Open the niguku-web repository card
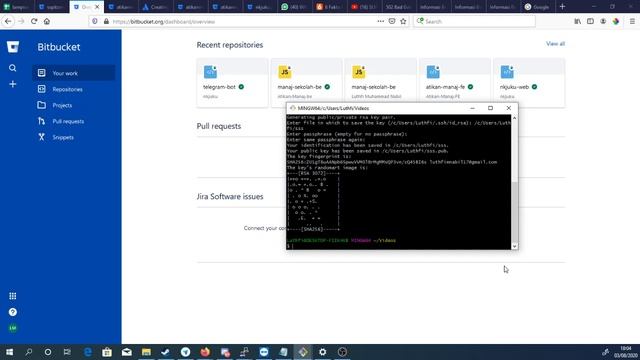Image resolution: width=640 pixels, height=360 pixels. point(529,83)
